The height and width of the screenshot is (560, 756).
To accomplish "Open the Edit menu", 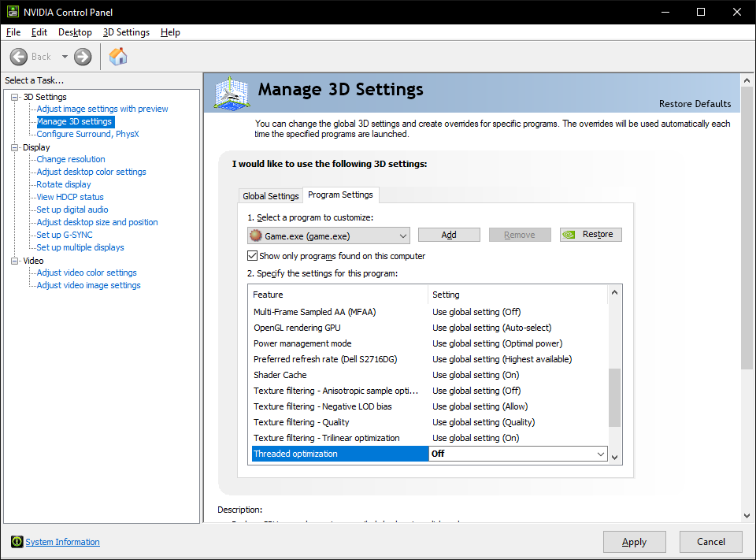I will (x=39, y=32).
